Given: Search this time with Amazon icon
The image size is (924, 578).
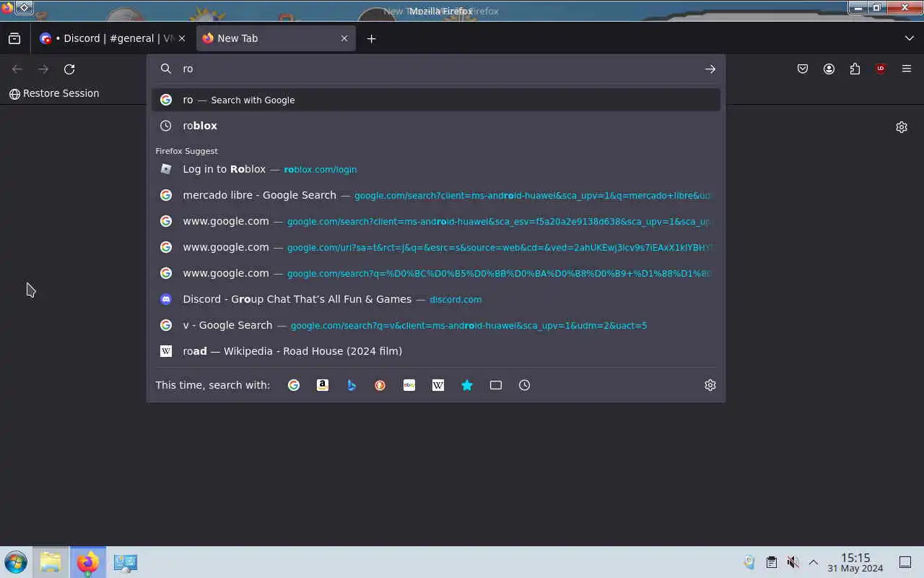Looking at the screenshot, I should tap(323, 385).
